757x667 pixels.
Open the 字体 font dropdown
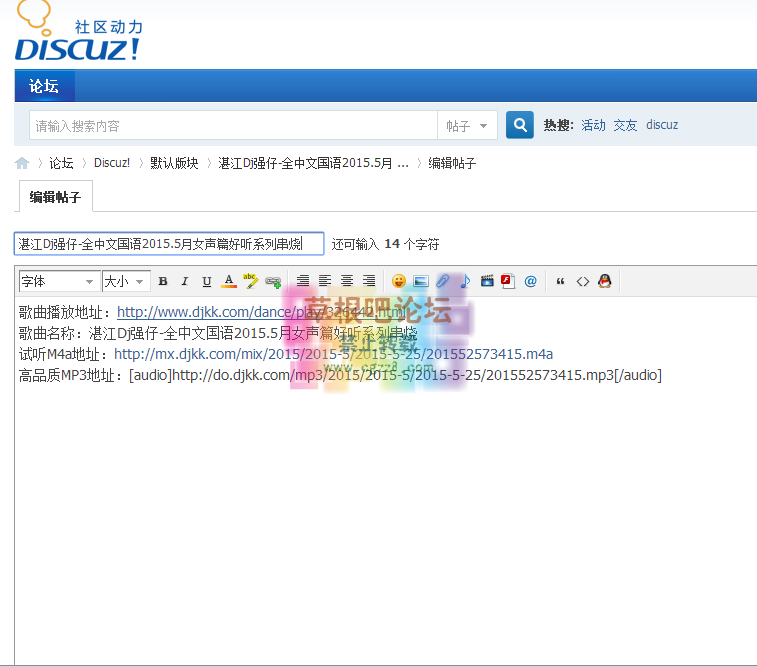(x=59, y=281)
